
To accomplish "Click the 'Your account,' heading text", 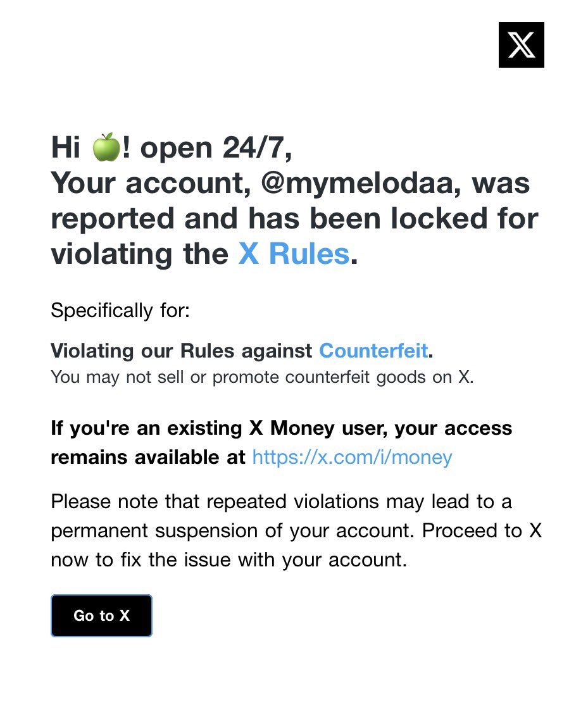I will (151, 184).
